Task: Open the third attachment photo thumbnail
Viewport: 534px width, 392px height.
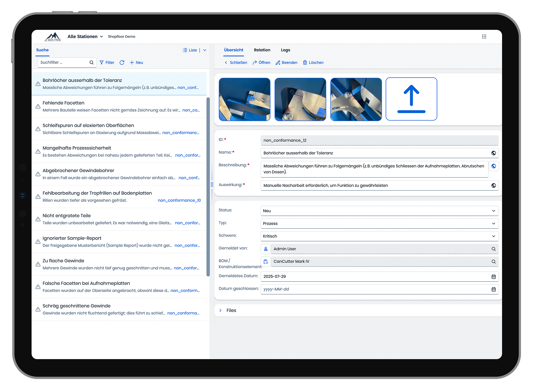Action: (356, 99)
